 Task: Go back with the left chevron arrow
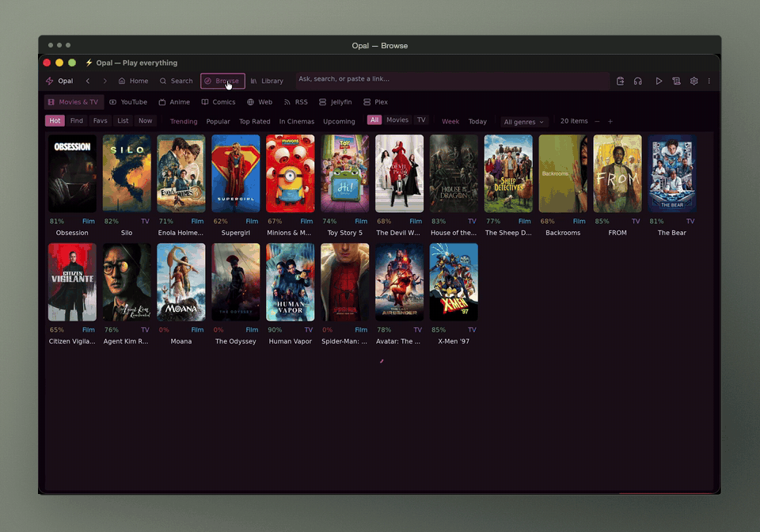pyautogui.click(x=88, y=81)
